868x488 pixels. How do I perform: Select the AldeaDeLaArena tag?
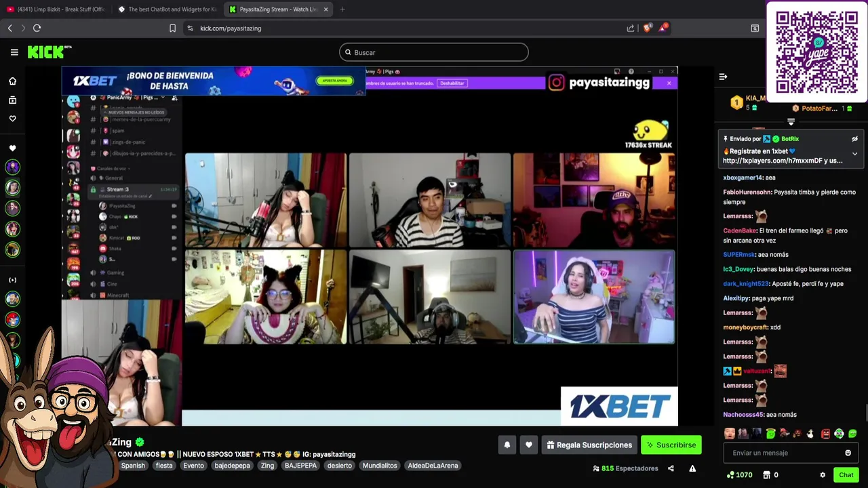433,466
